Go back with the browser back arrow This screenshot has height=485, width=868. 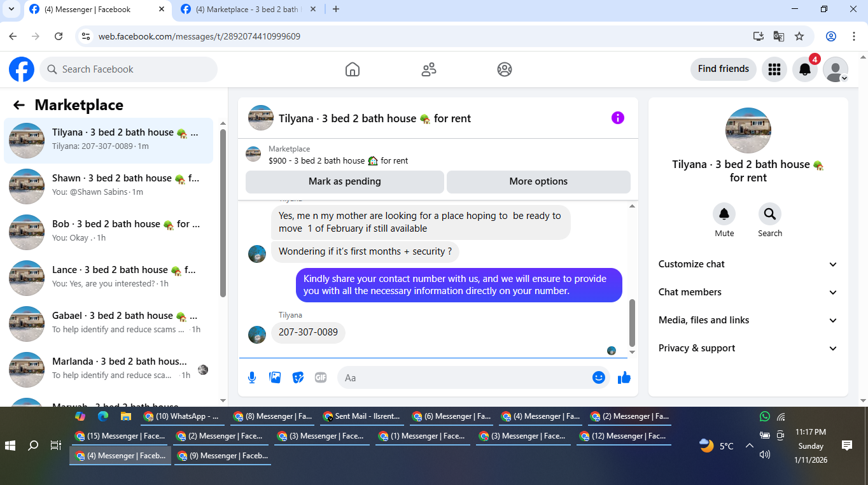13,36
